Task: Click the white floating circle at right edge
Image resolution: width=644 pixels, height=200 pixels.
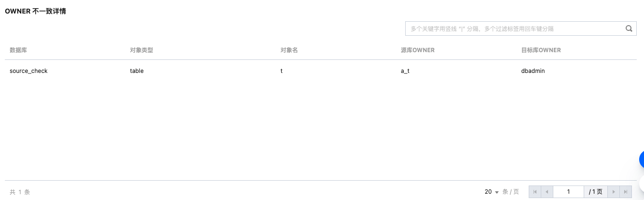Action: pos(642,184)
